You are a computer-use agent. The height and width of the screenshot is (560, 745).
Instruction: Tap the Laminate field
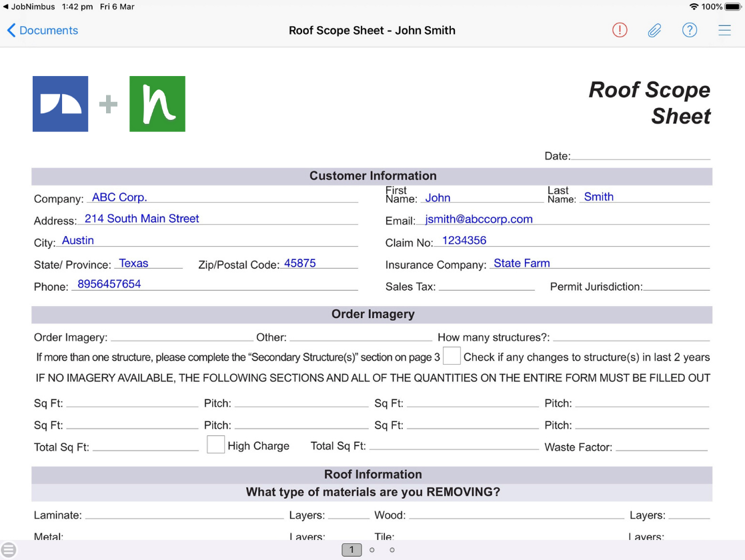[x=184, y=513]
